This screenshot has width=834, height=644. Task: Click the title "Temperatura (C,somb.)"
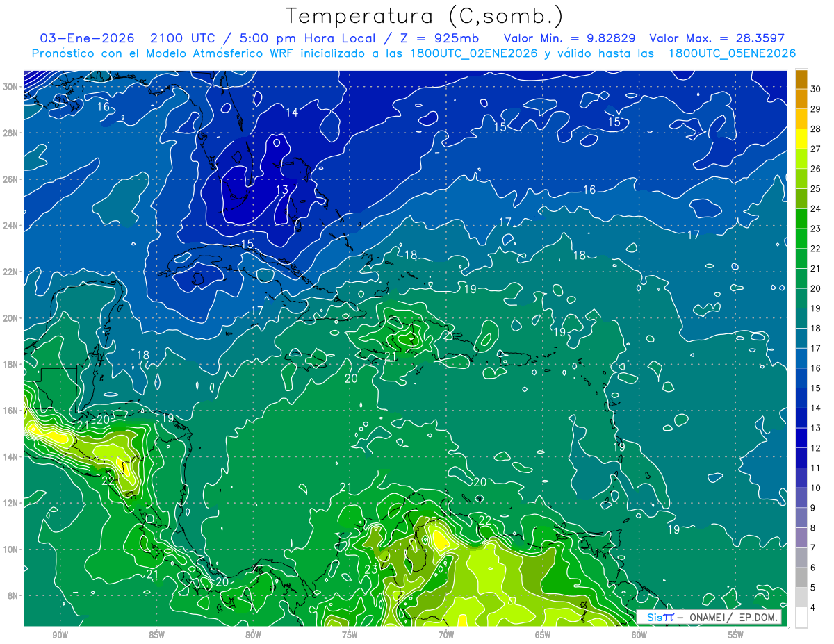424,15
